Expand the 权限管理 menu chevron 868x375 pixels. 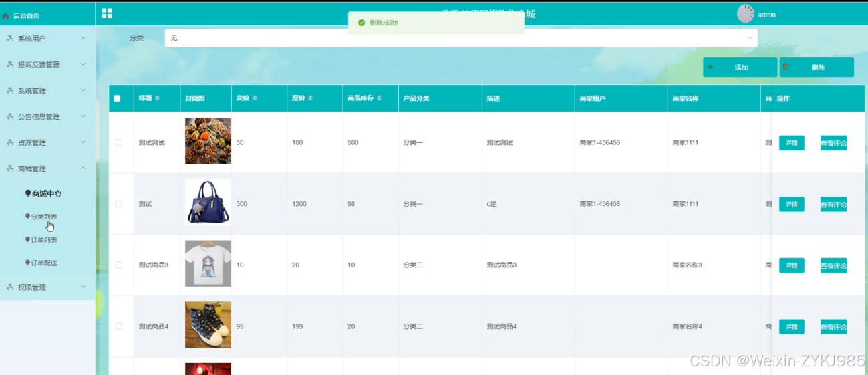point(83,287)
